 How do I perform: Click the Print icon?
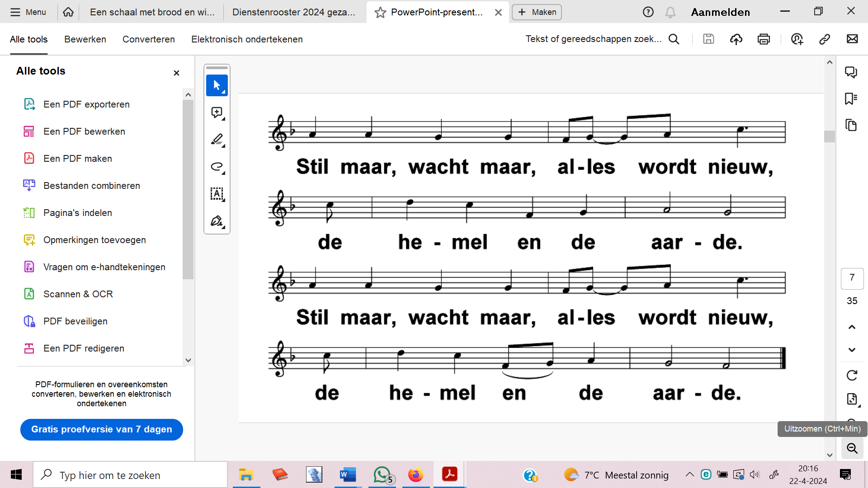tap(764, 39)
